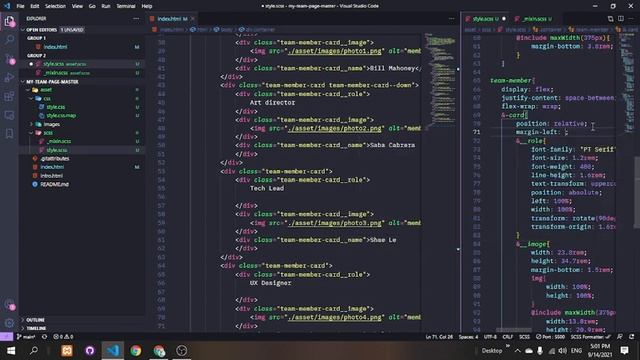Click the remote window status bar icon

pyautogui.click(x=6, y=337)
